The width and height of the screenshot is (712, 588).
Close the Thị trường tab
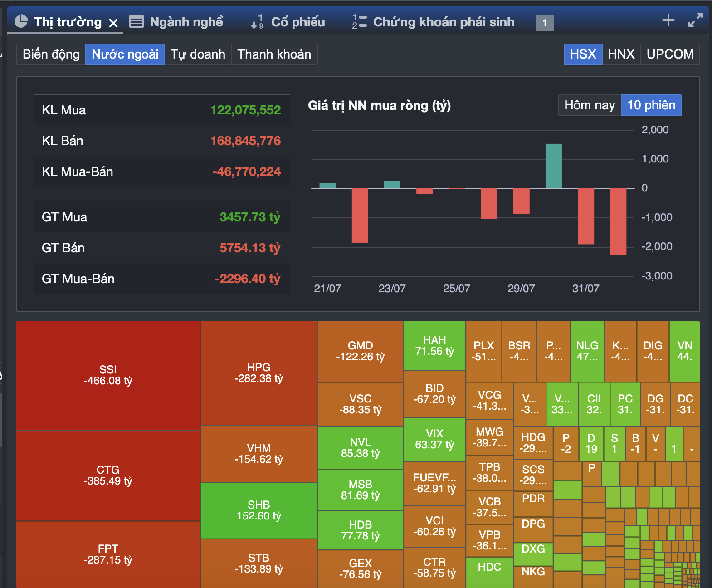point(113,23)
